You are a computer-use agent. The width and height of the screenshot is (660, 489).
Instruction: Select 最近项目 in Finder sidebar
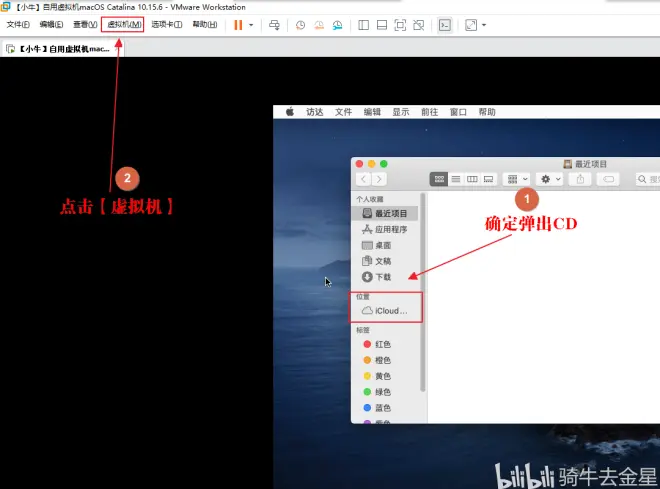point(385,213)
